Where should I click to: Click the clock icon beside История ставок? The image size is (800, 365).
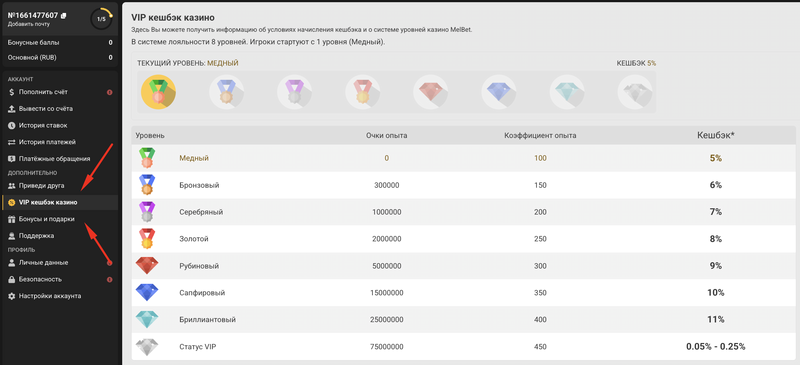pos(12,125)
